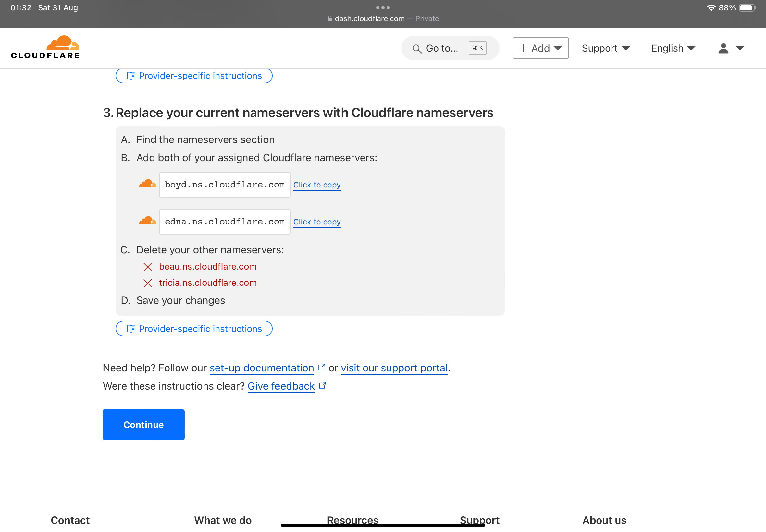Image resolution: width=766 pixels, height=532 pixels.
Task: Click the Cloudflare logo
Action: click(45, 47)
